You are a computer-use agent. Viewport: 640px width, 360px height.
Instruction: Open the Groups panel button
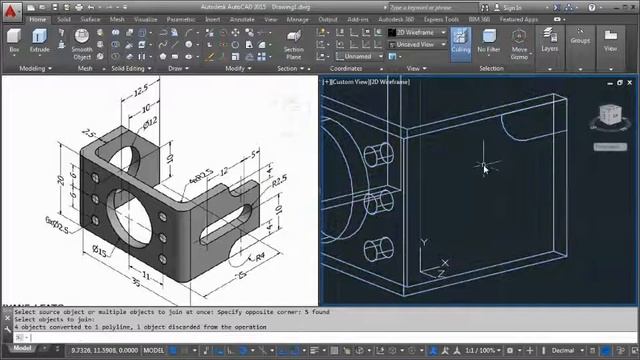(x=580, y=37)
